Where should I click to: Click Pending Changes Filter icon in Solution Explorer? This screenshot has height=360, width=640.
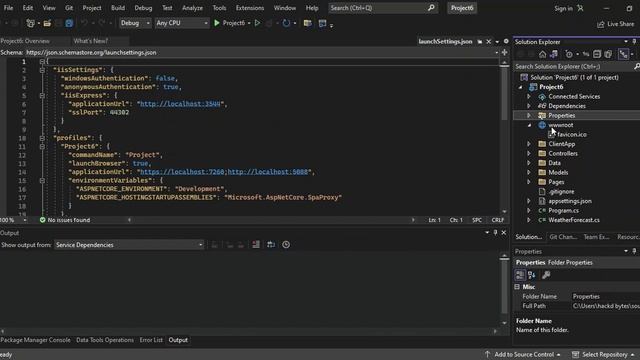coord(569,54)
